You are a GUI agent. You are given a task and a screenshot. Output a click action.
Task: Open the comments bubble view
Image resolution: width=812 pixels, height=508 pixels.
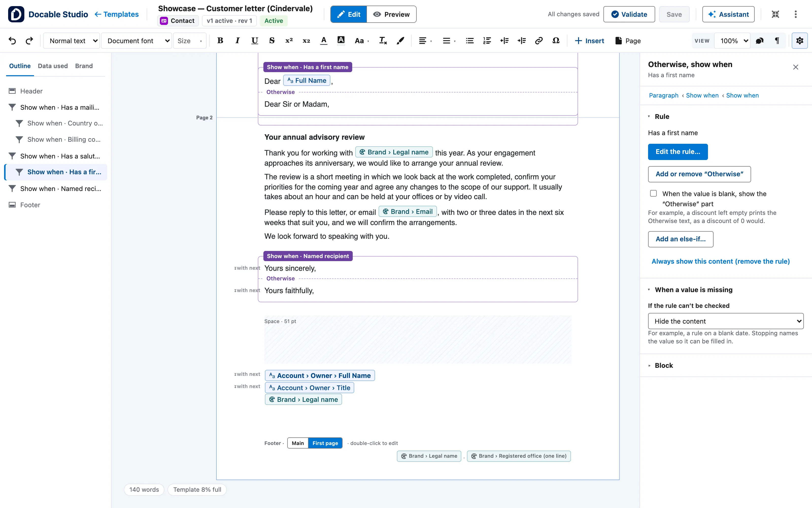[x=760, y=41]
